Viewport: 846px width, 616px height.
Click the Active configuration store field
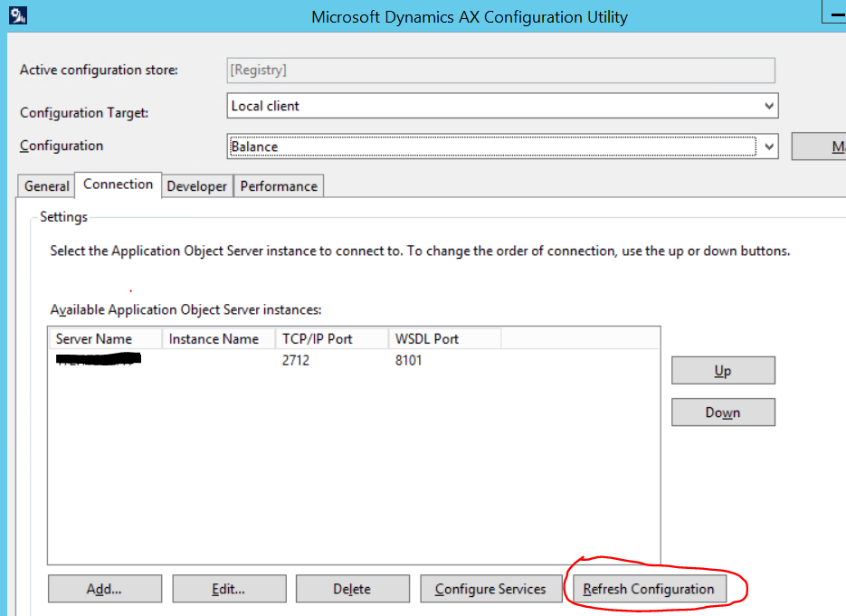click(x=500, y=71)
